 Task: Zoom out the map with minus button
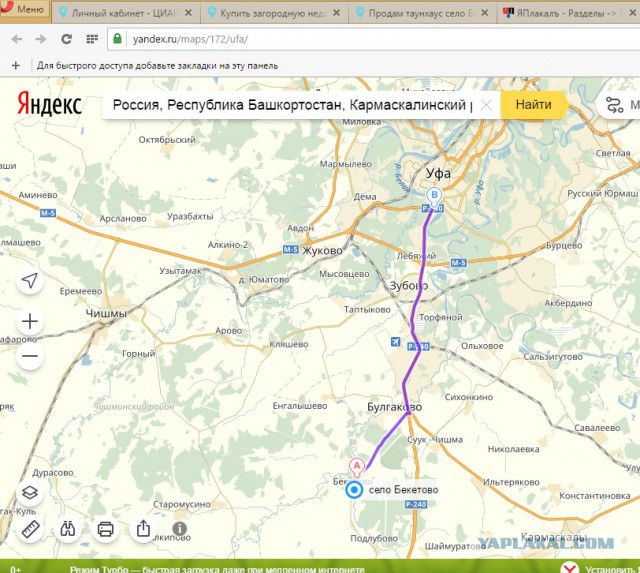(30, 356)
